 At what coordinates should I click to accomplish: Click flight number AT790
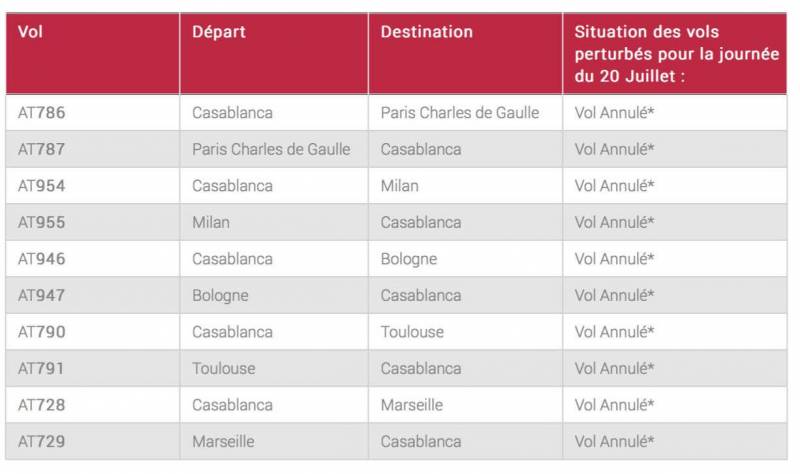[41, 332]
